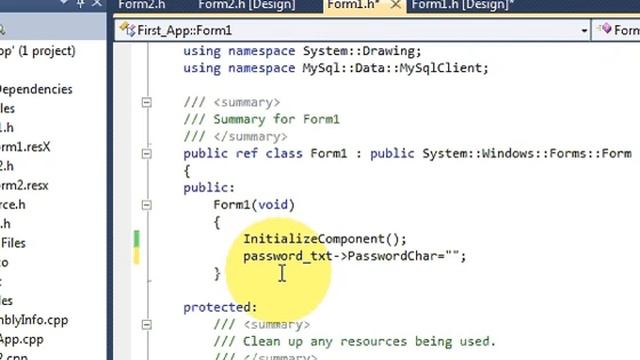This screenshot has height=360, width=640.
Task: Select the solution '(1 project)' node
Action: [38, 51]
